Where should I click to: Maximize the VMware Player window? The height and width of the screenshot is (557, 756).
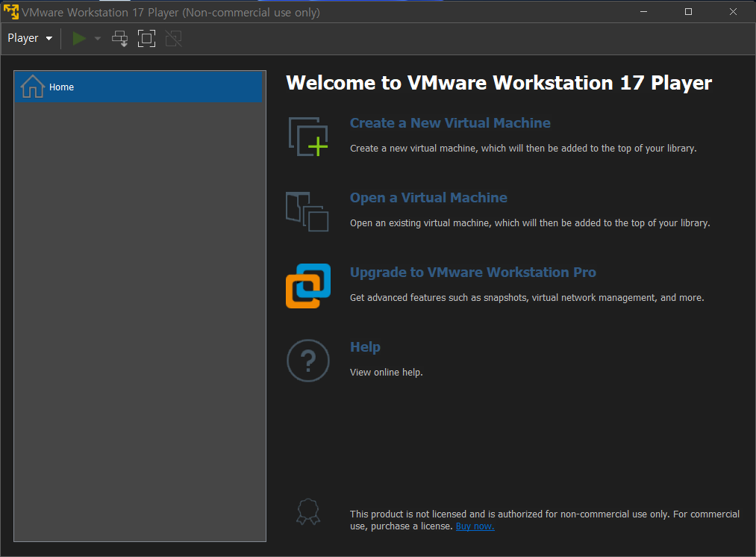[x=689, y=12]
